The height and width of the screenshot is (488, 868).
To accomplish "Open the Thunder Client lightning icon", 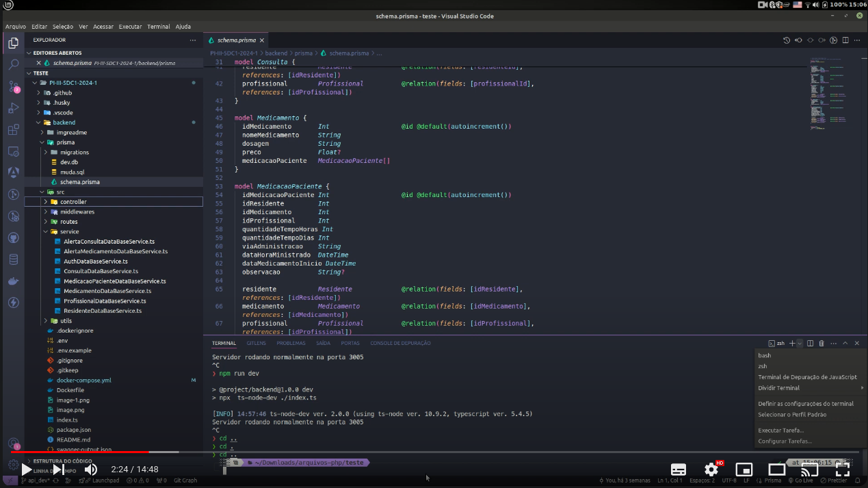I will pos(13,303).
